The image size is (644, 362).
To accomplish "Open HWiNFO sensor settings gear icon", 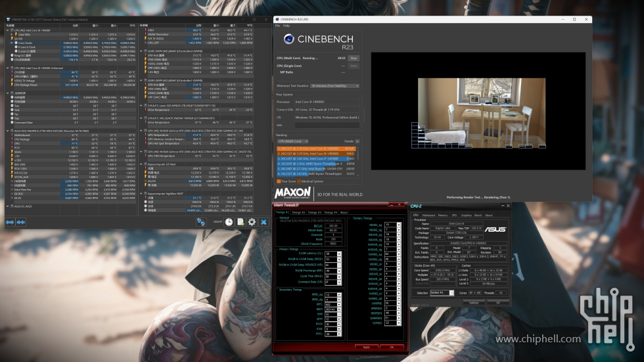I will [x=252, y=222].
